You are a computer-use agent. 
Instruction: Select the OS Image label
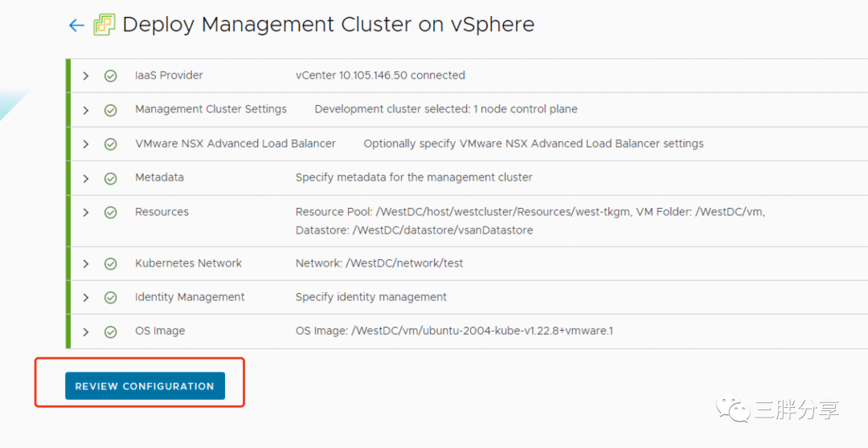point(160,331)
